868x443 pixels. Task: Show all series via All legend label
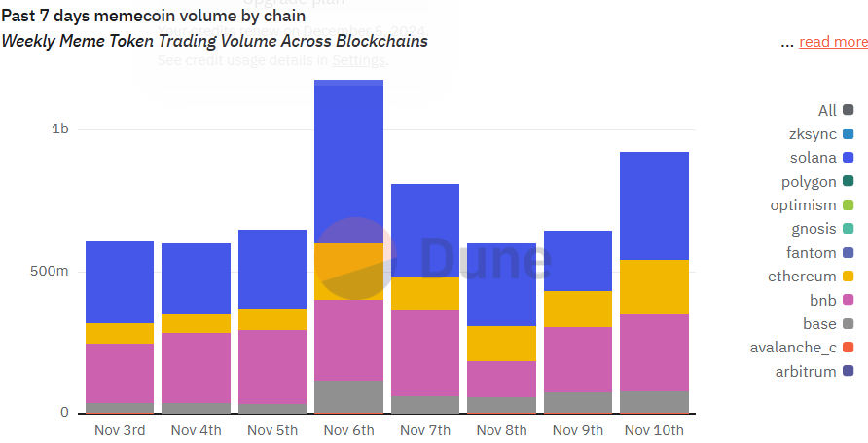click(827, 111)
